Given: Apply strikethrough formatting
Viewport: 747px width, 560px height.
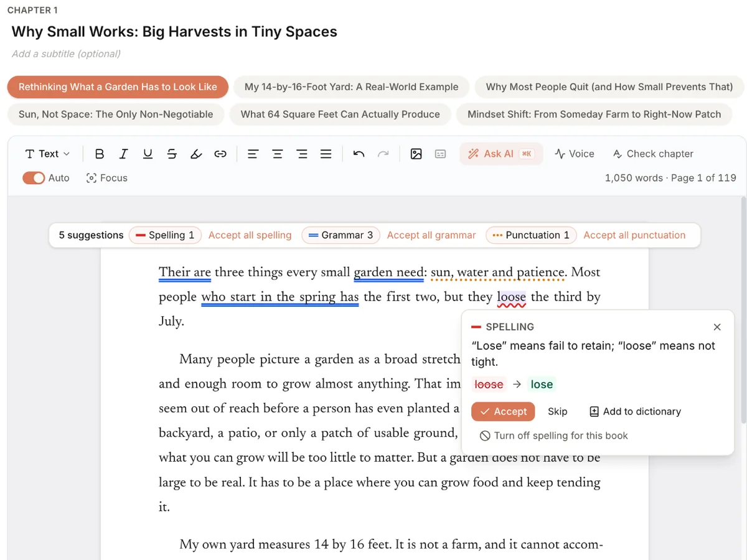Looking at the screenshot, I should [x=172, y=154].
